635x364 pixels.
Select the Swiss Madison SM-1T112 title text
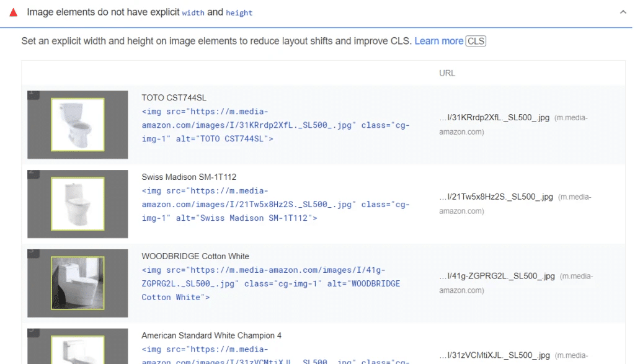pos(189,177)
